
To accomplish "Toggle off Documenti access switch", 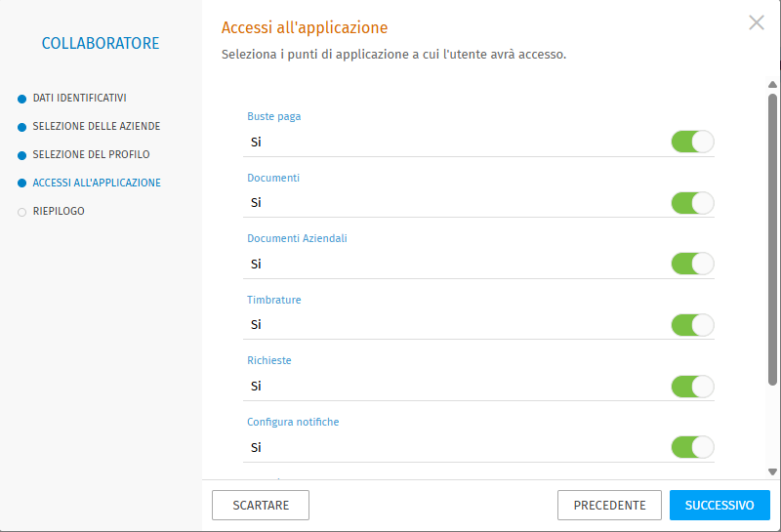I will [692, 203].
